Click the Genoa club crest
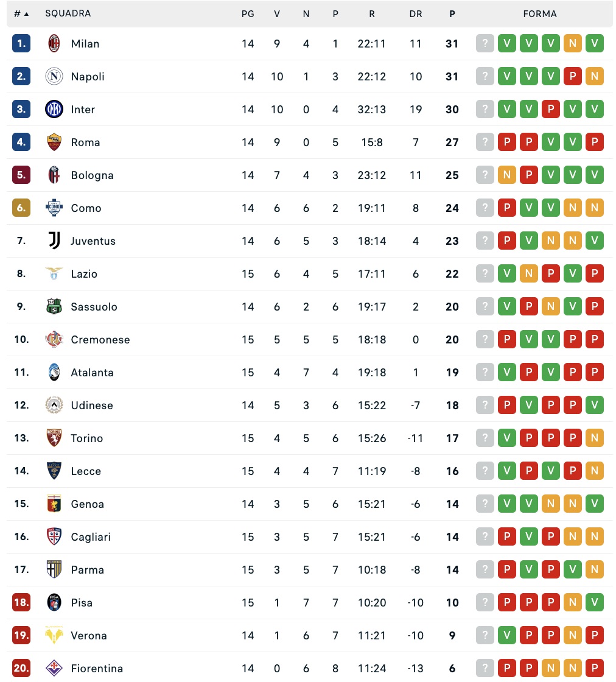Image resolution: width=616 pixels, height=682 pixels. pos(54,504)
